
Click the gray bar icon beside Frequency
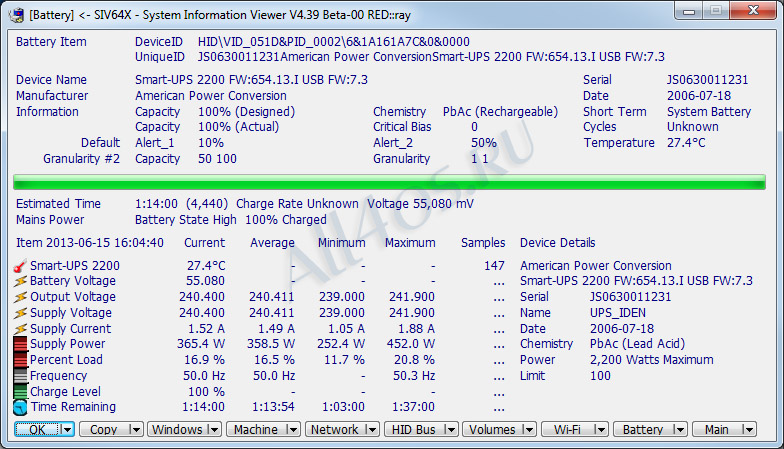tap(20, 376)
